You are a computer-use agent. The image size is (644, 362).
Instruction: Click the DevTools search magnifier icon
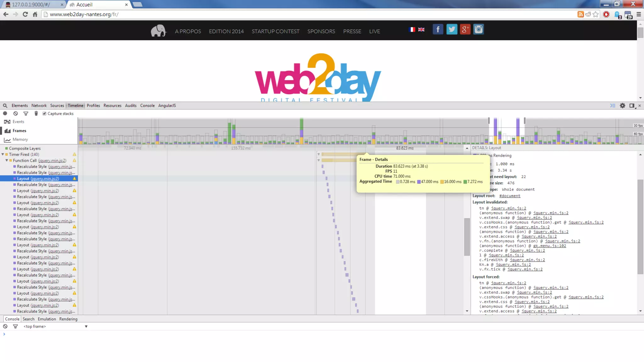[x=5, y=106]
